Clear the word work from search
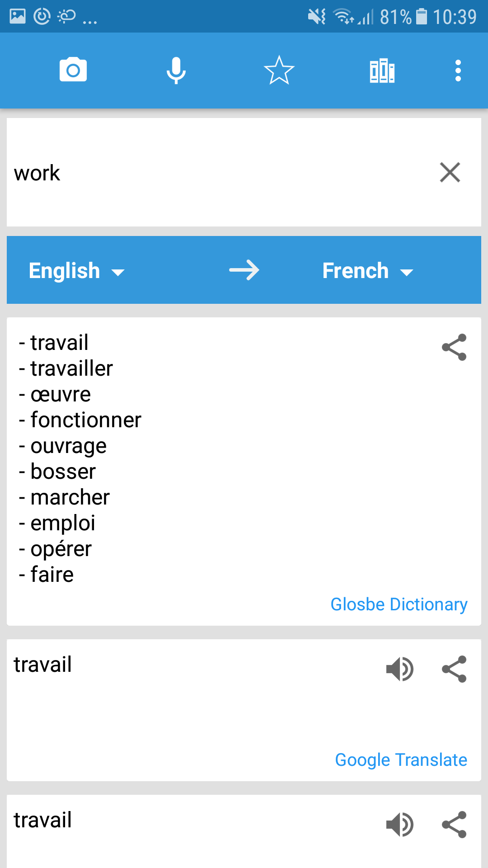Screen dimensions: 488x868 (x=450, y=173)
